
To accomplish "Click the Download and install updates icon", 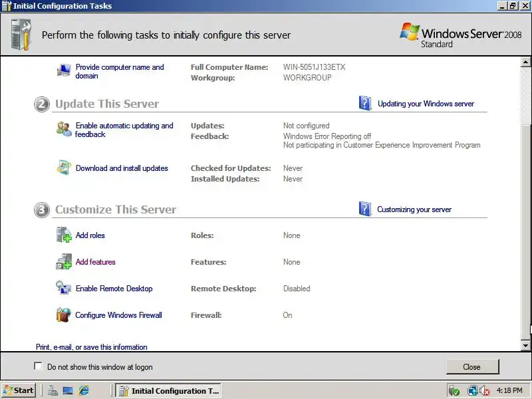I will tap(64, 168).
